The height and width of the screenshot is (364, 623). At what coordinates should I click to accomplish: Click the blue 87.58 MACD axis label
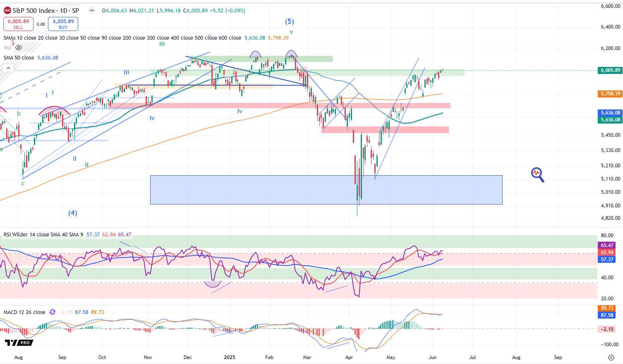607,315
